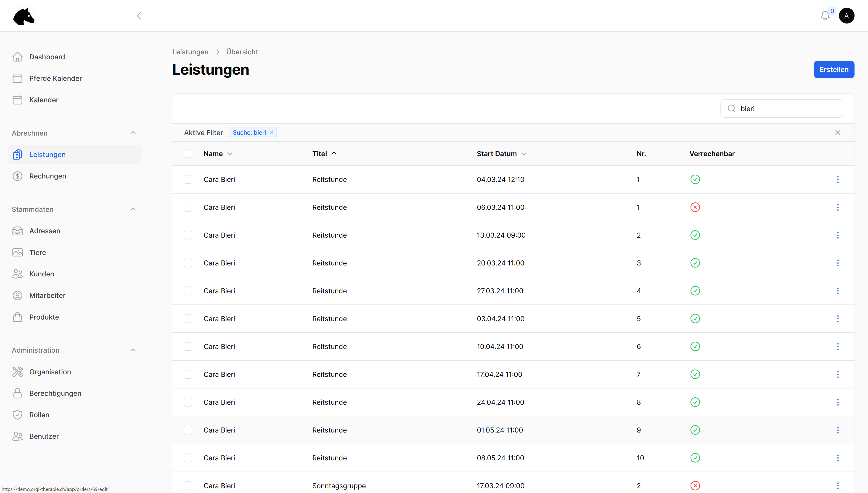
Task: Clear all active filters with X
Action: click(x=838, y=132)
